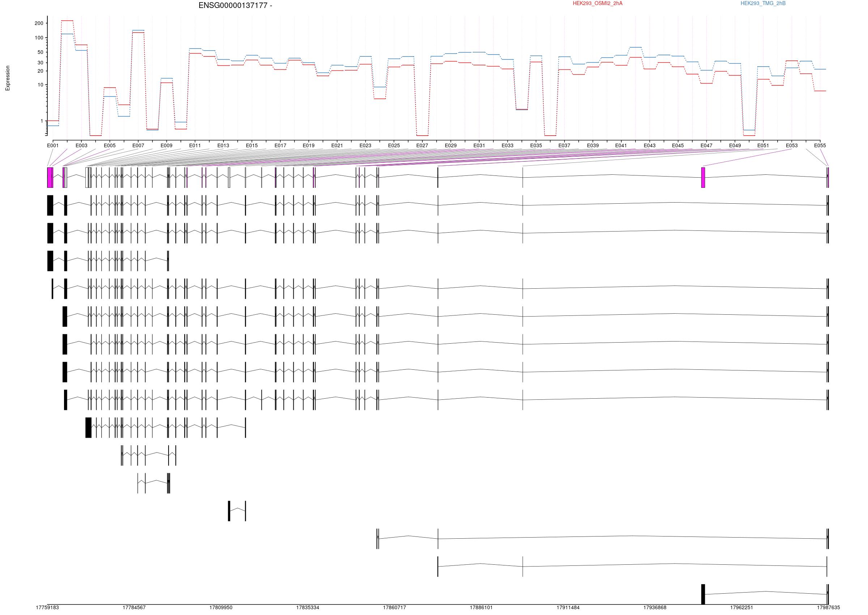868x615 pixels.
Task: Click the thick black first exon of the short two-exon transcript
Action: [229, 511]
